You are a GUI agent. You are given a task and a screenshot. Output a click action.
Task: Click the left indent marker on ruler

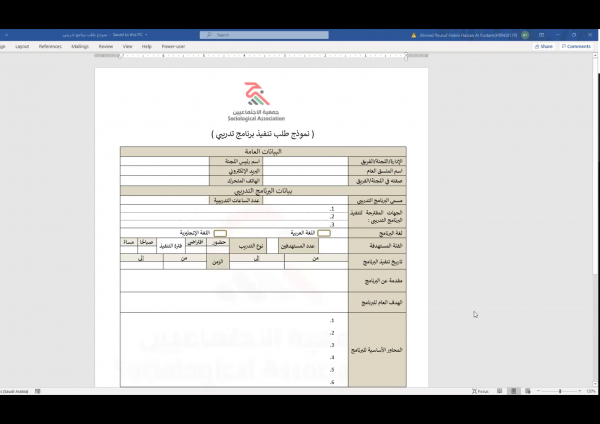pyautogui.click(x=121, y=56)
